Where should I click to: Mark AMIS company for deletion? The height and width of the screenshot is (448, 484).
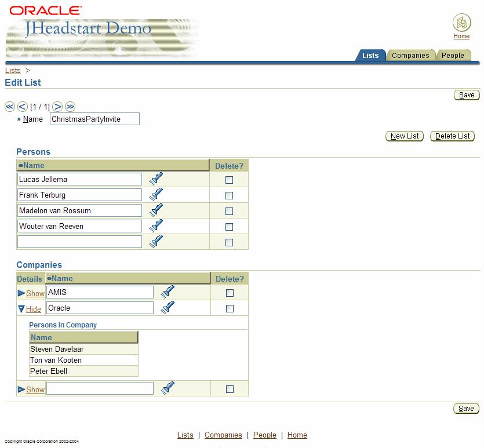[x=230, y=293]
